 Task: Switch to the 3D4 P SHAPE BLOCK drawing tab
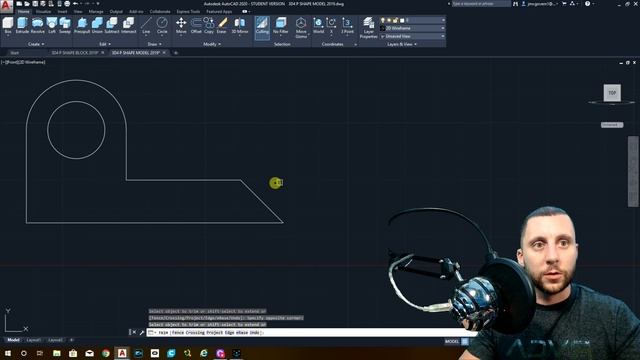[75, 53]
